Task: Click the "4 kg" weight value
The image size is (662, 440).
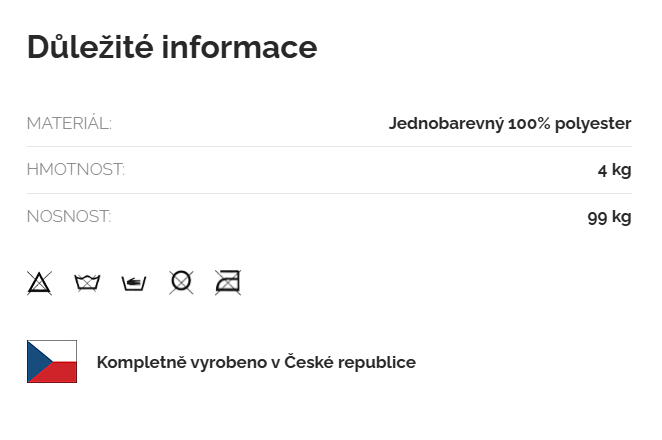Action: point(614,170)
